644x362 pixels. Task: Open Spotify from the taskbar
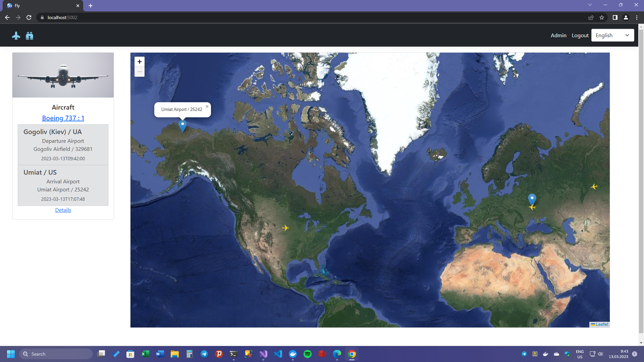(308, 354)
